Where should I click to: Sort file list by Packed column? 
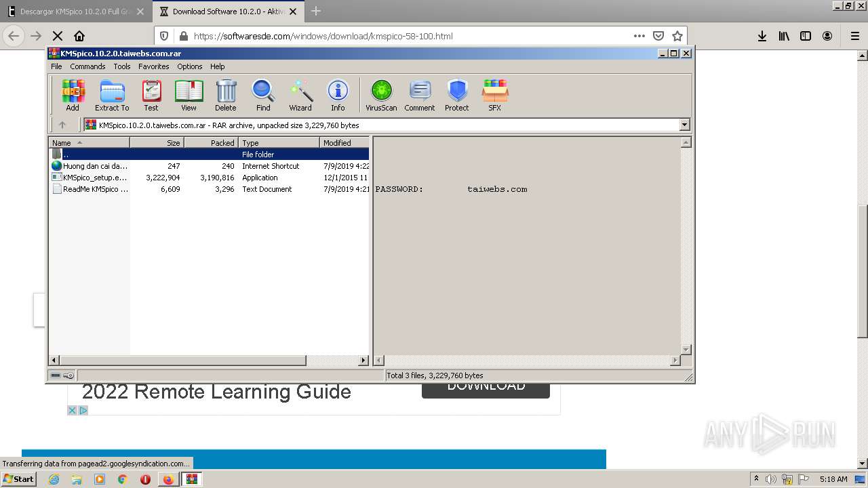(x=211, y=142)
